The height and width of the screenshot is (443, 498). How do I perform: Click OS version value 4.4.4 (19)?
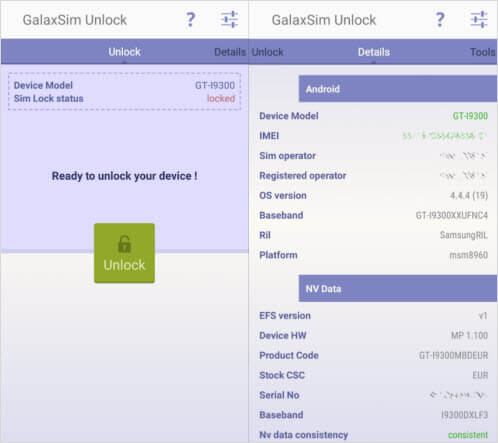point(469,195)
